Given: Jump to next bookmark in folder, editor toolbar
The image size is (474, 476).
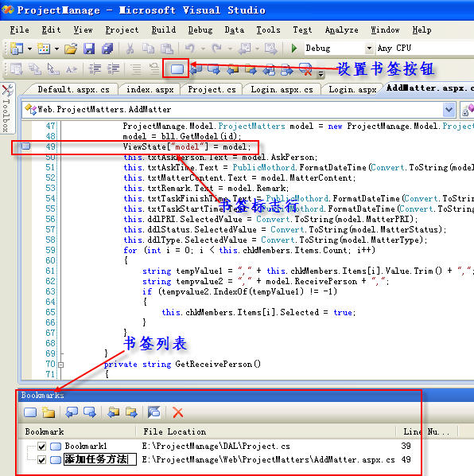Looking at the screenshot, I should coord(251,69).
